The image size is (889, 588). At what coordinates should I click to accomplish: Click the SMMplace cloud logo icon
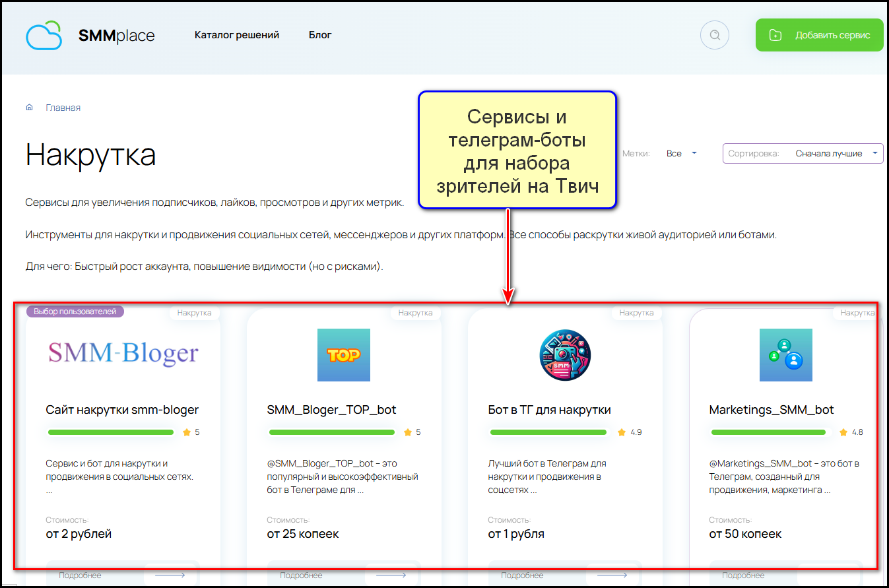point(44,36)
